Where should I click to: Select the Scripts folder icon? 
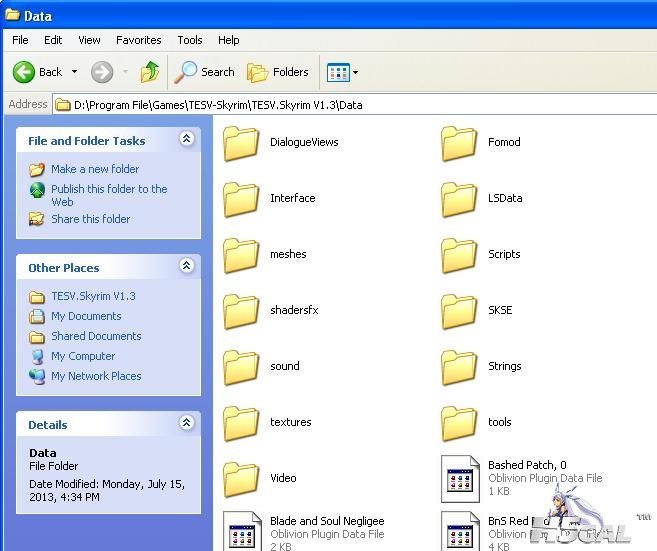click(x=459, y=256)
